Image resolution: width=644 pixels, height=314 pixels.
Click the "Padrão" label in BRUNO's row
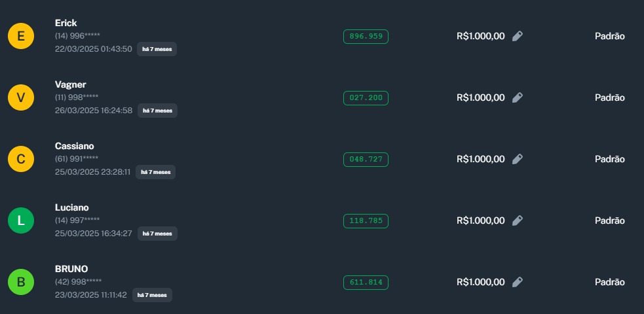(609, 282)
